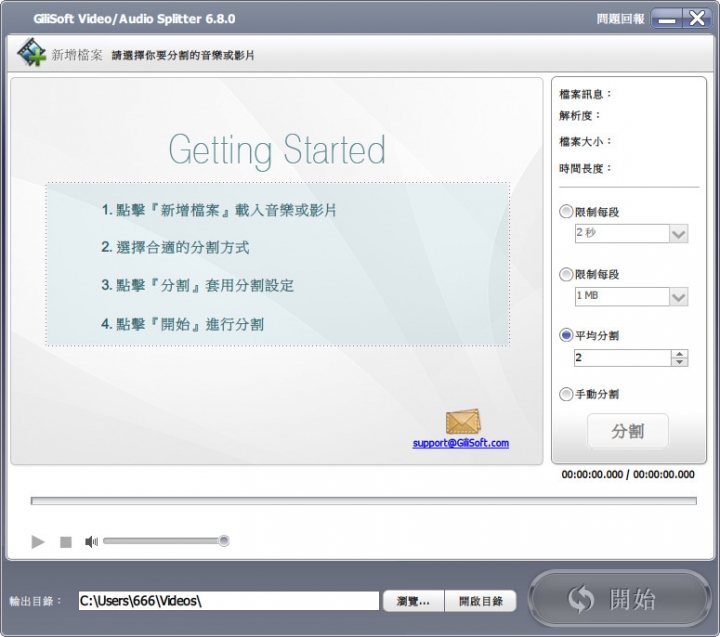This screenshot has width=720, height=637.
Task: Decrease the average split count
Action: [679, 362]
